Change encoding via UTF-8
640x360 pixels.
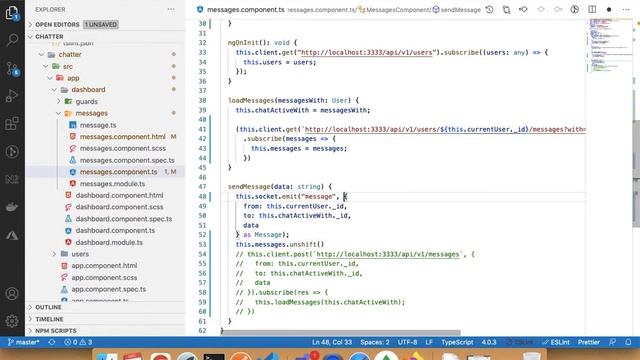tap(407, 342)
